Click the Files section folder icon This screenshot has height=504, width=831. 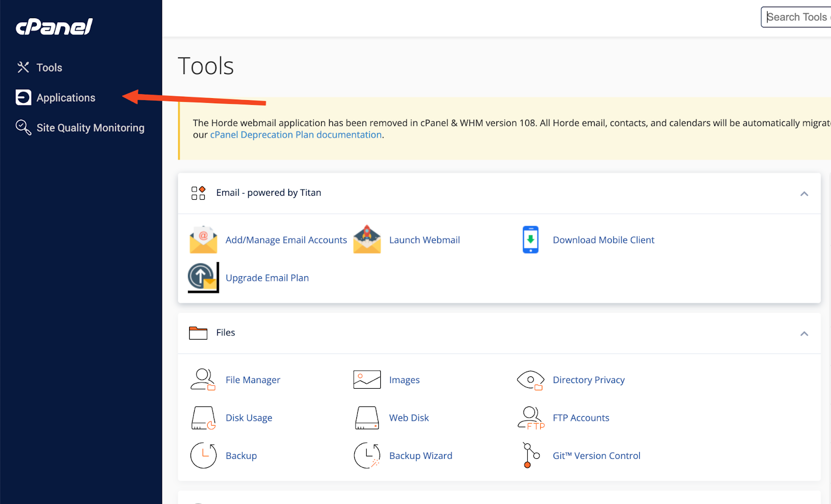[198, 333]
